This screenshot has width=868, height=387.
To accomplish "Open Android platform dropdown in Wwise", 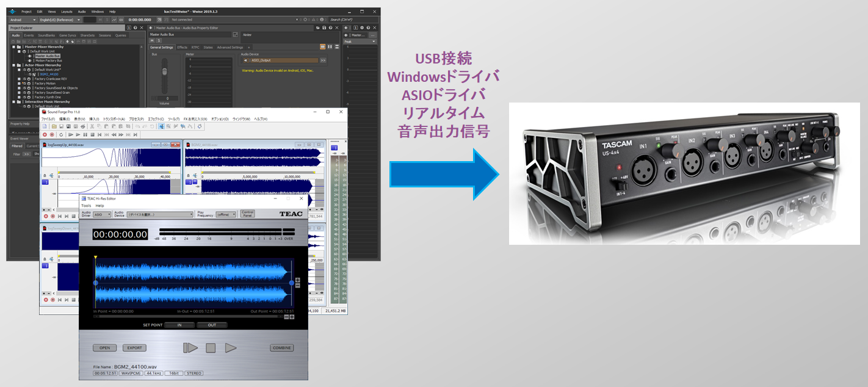I will coord(23,20).
